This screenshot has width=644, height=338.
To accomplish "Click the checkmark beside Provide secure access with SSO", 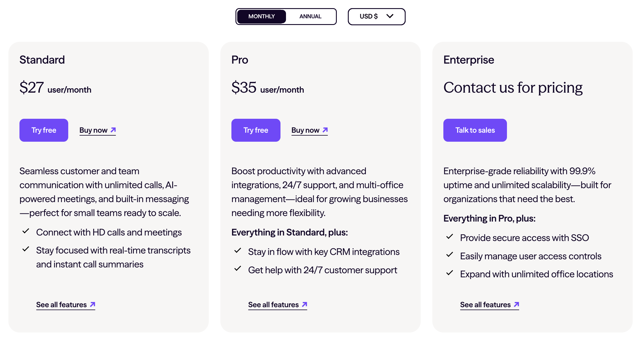I will coord(450,236).
